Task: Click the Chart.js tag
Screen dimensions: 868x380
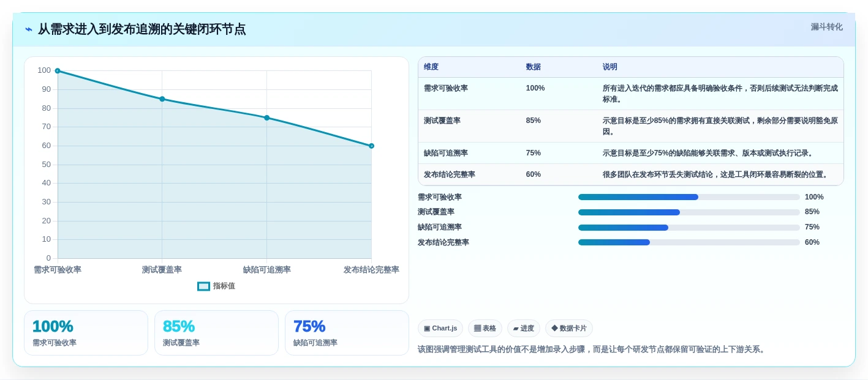Action: tap(440, 329)
